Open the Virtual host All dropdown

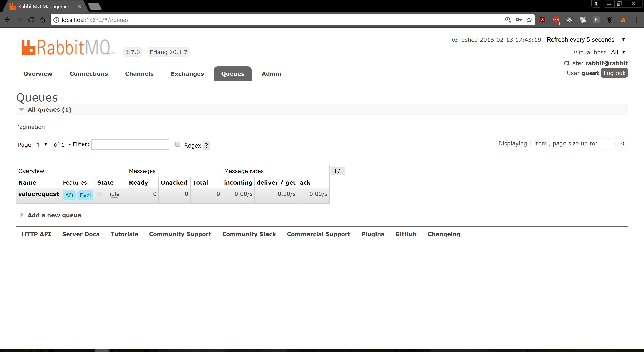618,52
